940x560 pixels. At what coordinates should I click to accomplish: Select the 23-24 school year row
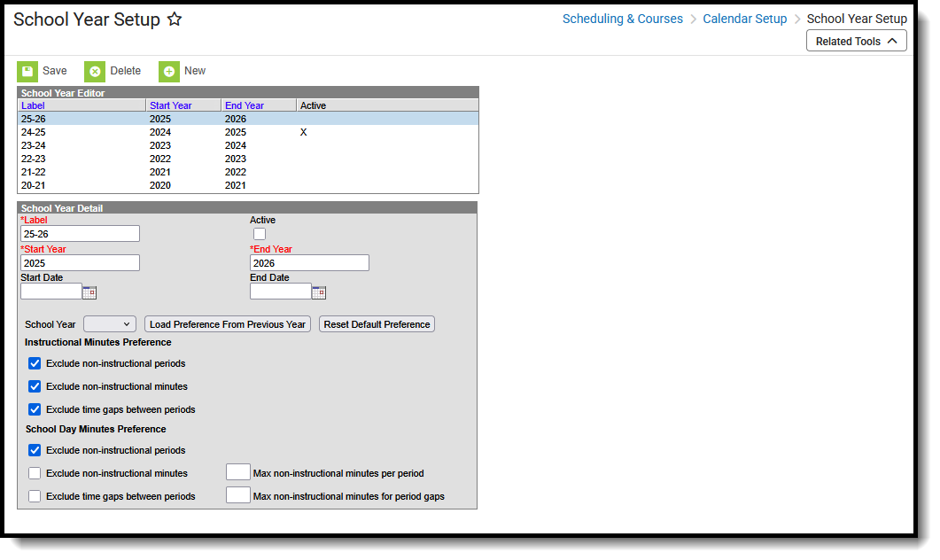pos(248,145)
